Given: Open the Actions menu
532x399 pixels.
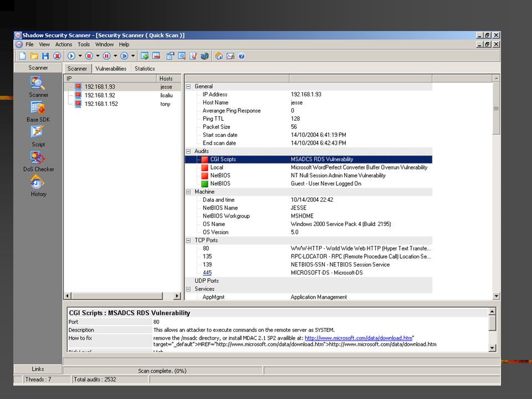Looking at the screenshot, I should (63, 44).
